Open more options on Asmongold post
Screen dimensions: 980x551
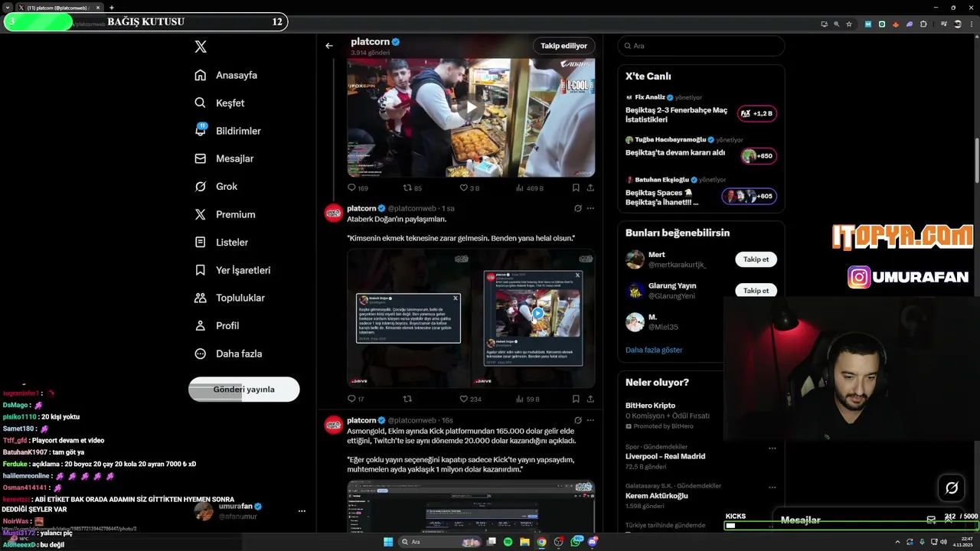[x=590, y=420]
